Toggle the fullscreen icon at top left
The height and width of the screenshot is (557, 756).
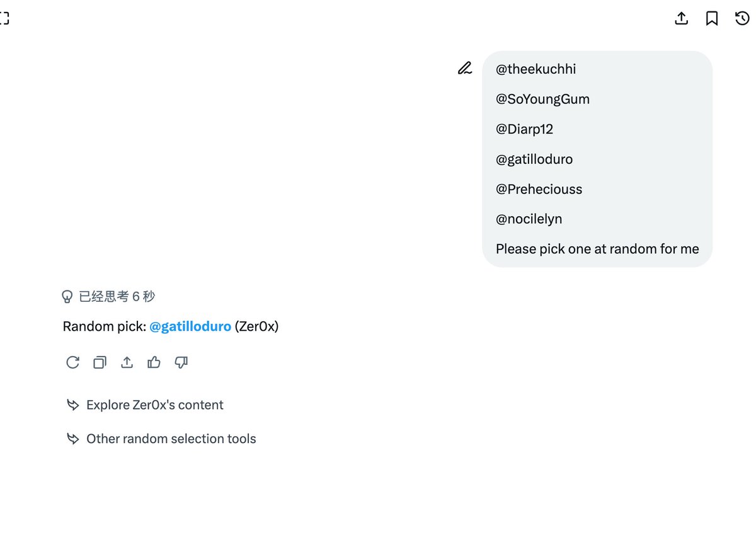(3, 18)
